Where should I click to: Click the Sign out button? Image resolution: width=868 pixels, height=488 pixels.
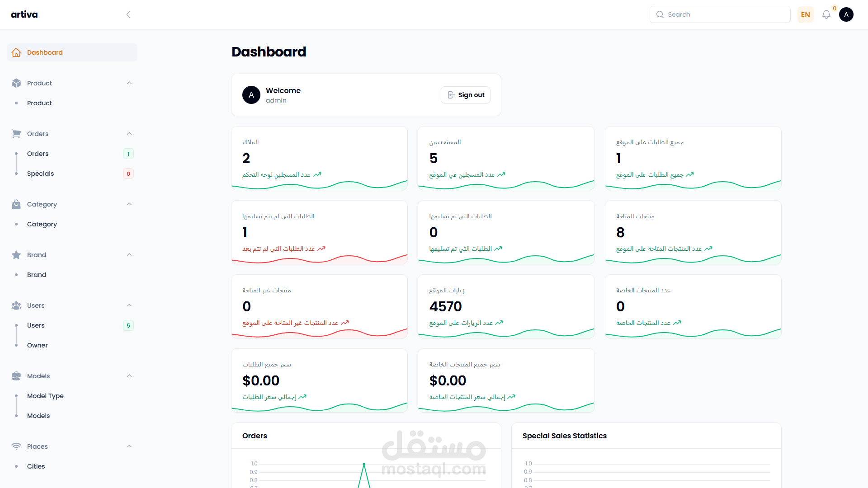(x=465, y=95)
